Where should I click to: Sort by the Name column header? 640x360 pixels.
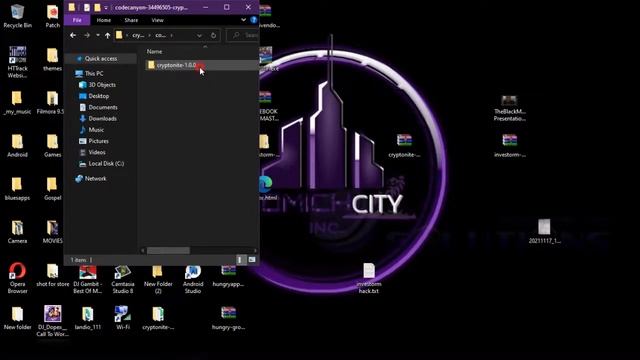pos(154,51)
